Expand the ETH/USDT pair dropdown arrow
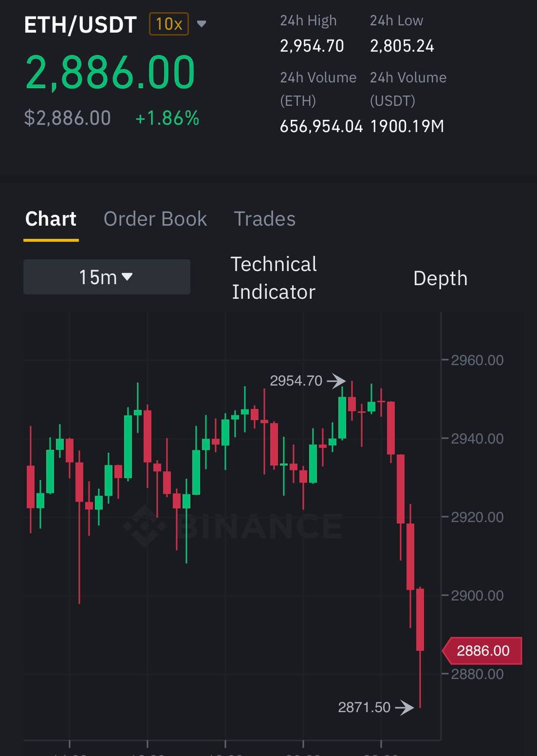537x756 pixels. (x=201, y=24)
